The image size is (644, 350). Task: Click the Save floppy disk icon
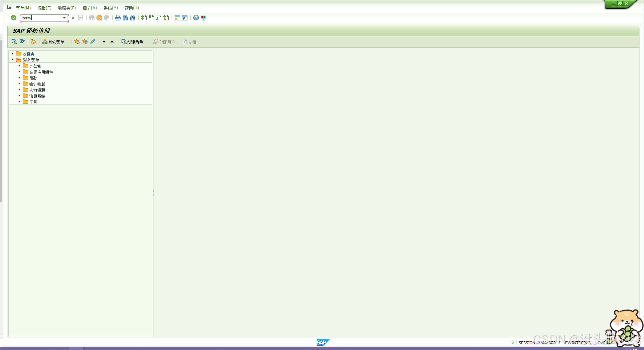80,18
